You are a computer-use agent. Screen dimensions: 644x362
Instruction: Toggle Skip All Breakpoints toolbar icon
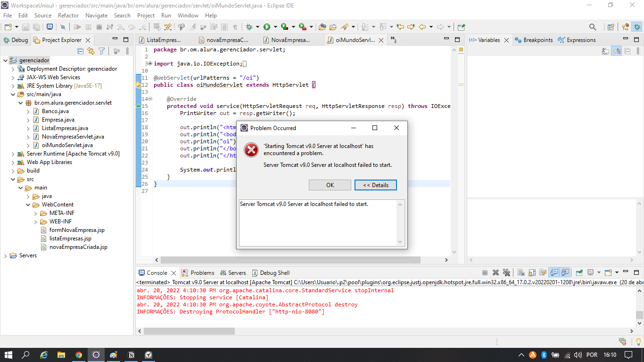pos(63,27)
